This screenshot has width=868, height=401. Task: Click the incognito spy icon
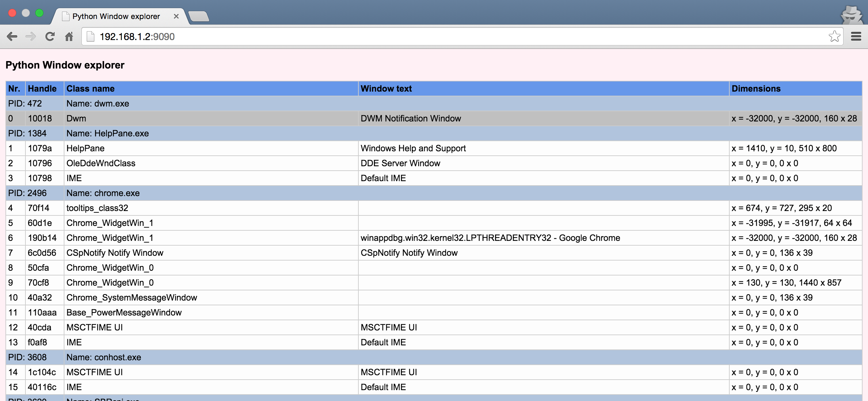click(x=851, y=15)
